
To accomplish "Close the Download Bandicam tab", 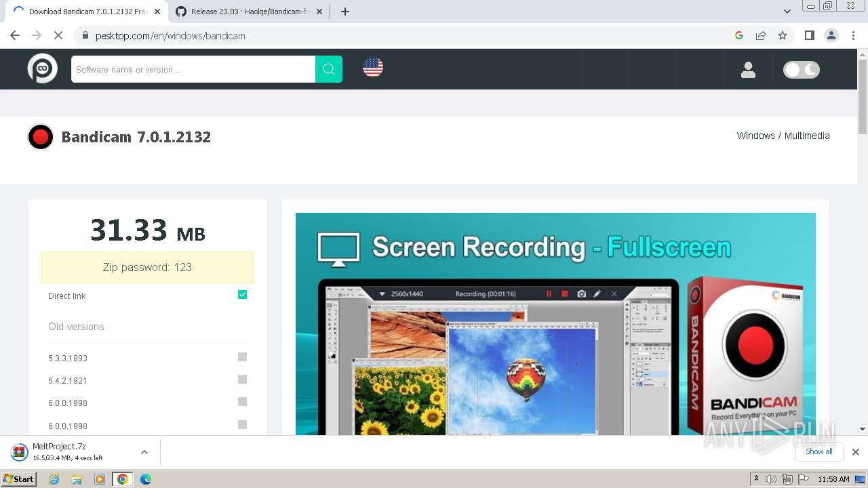I will click(x=157, y=12).
